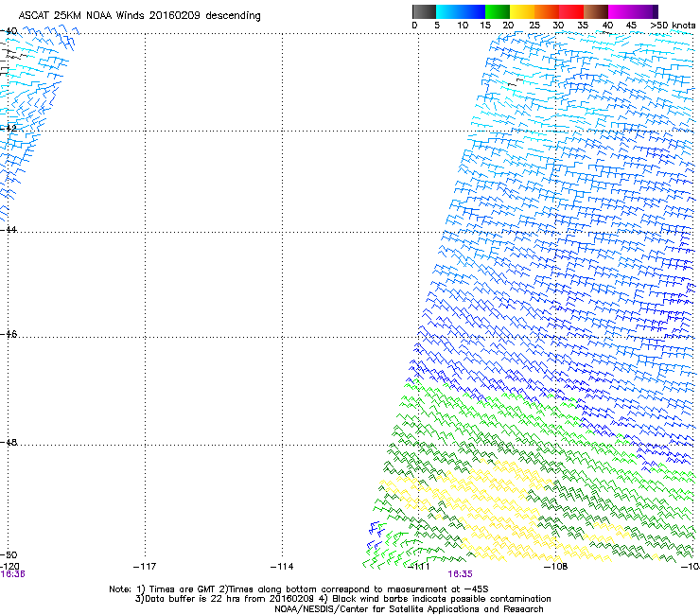Image resolution: width=700 pixels, height=615 pixels.
Task: Select the cyan-to-blue 5-15 knots color band
Action: (x=461, y=11)
